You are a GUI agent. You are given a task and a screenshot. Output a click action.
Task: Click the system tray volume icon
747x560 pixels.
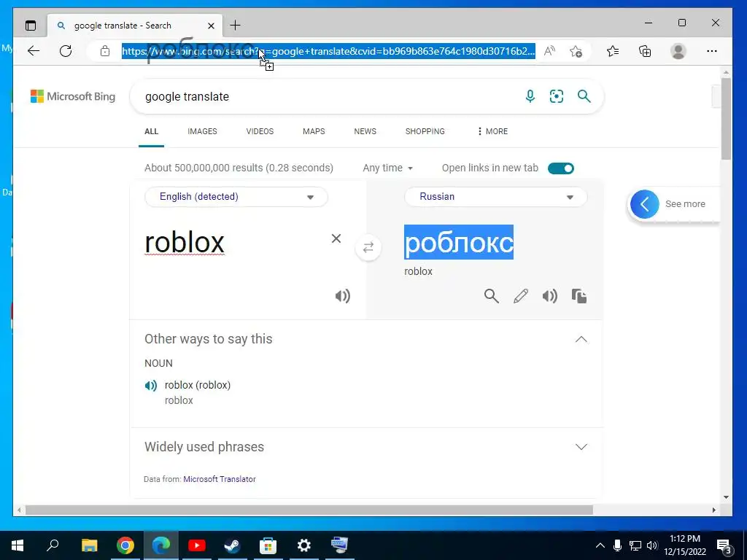coord(652,545)
